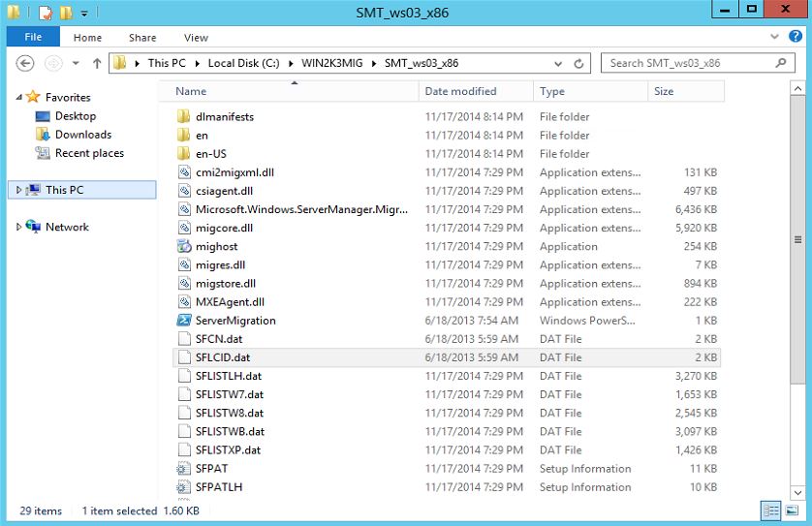Screen dimensions: 812x526
Task: Expand breadcrumb arrow after Local Disk (C:)
Action: [x=291, y=63]
